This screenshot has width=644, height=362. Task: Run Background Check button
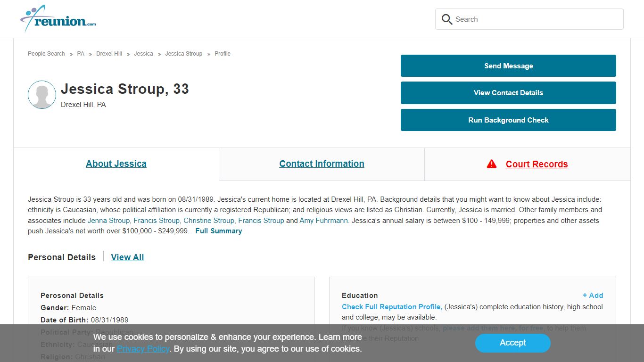point(508,120)
